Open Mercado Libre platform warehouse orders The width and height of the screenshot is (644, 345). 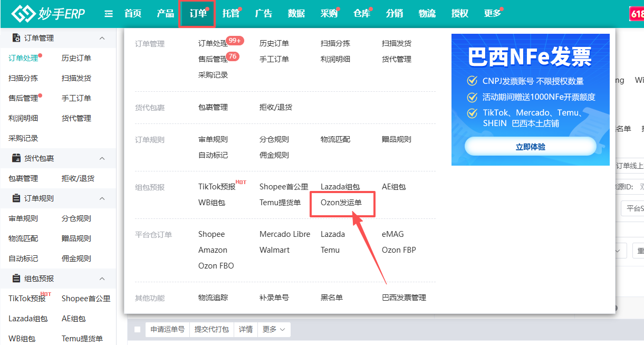click(x=285, y=234)
